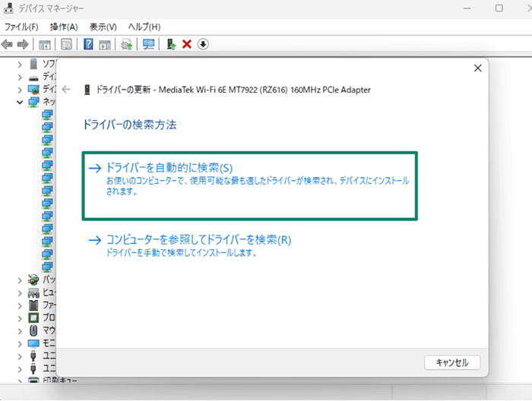The image size is (532, 401).
Task: Expand the ヒュ tree node chevron
Action: [20, 293]
